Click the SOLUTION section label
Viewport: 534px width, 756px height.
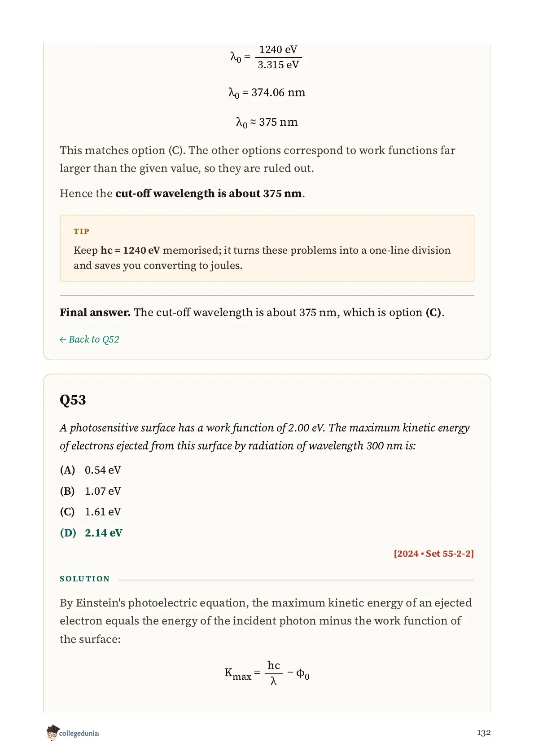(x=85, y=579)
